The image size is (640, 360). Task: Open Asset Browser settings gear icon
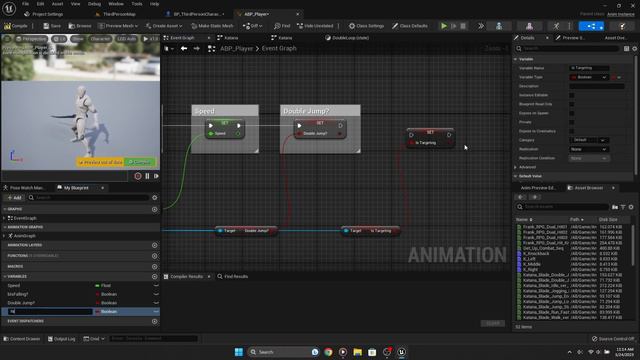pos(631,207)
